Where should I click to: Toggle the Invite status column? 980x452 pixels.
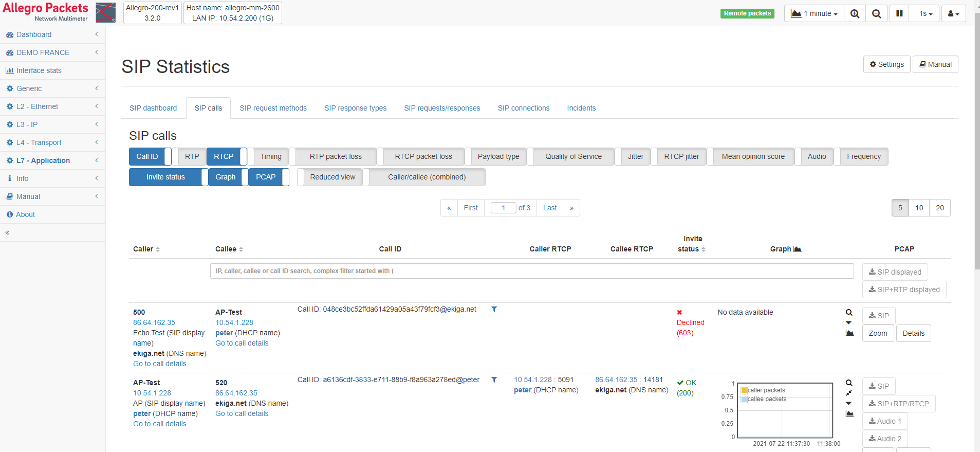pyautogui.click(x=169, y=177)
